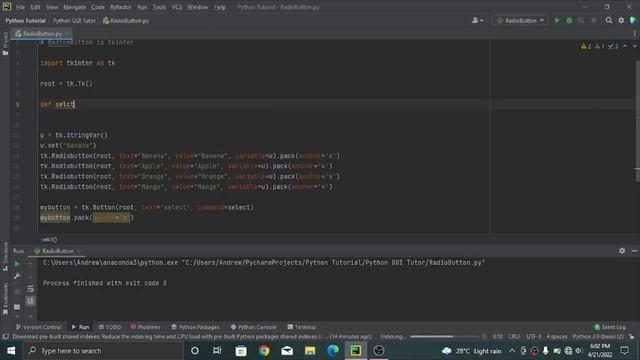Open the Refactor menu
640x360 pixels.
click(121, 7)
